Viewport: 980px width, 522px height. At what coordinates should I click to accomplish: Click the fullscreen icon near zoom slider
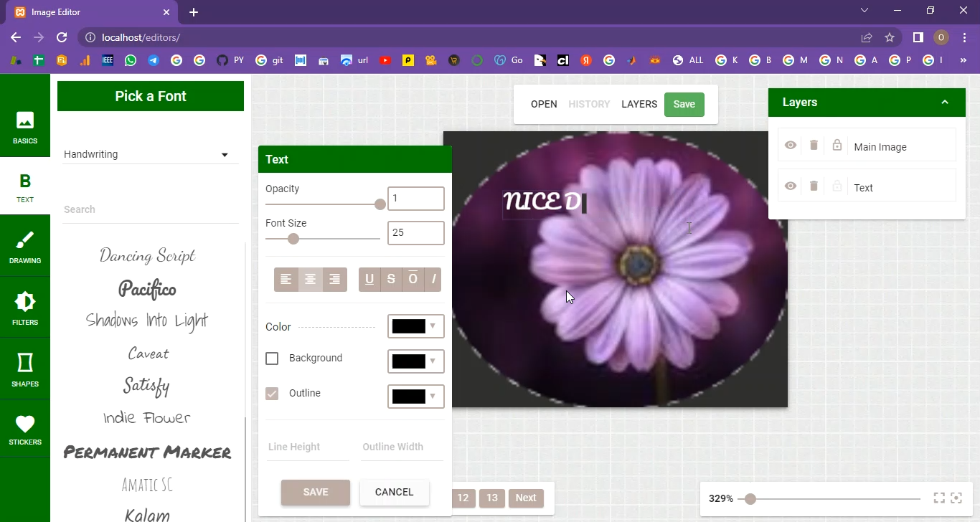[939, 498]
